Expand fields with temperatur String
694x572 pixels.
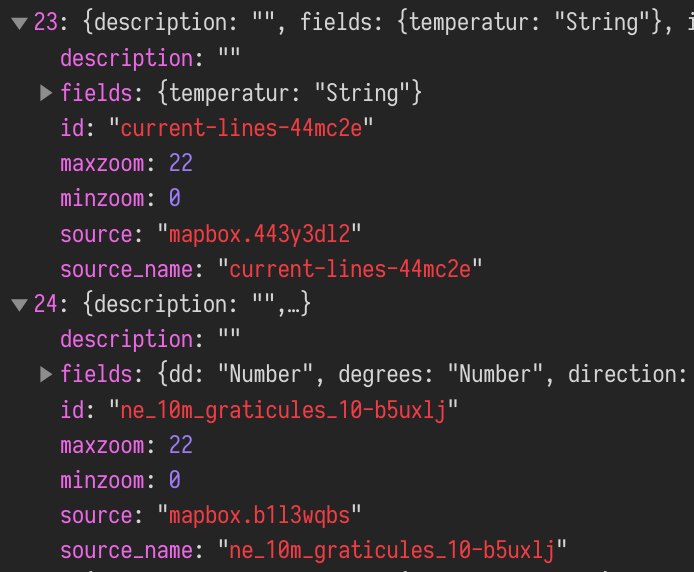[46, 93]
